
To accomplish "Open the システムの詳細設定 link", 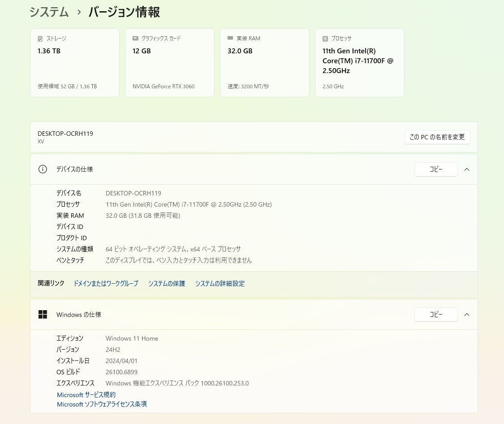I will (220, 284).
